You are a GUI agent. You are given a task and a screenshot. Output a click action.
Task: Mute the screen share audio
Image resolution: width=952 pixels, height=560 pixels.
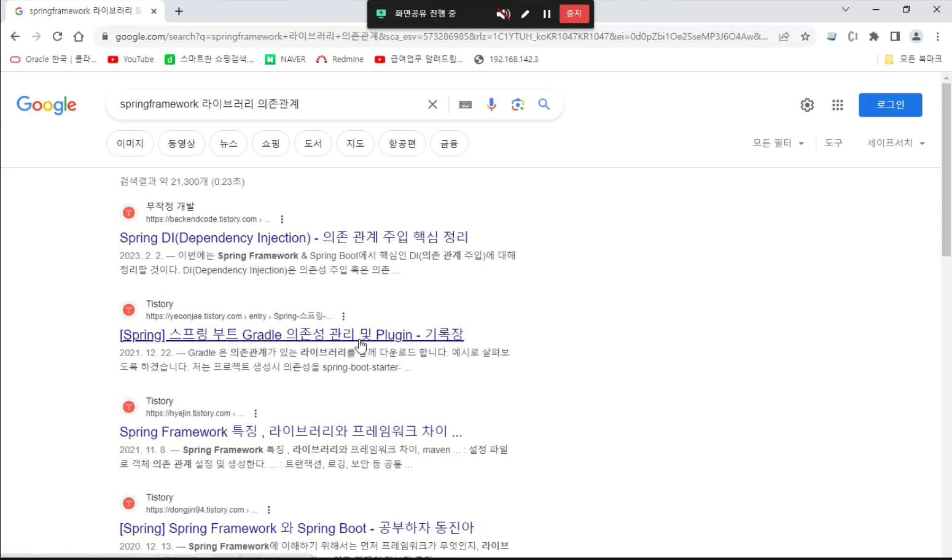(503, 14)
